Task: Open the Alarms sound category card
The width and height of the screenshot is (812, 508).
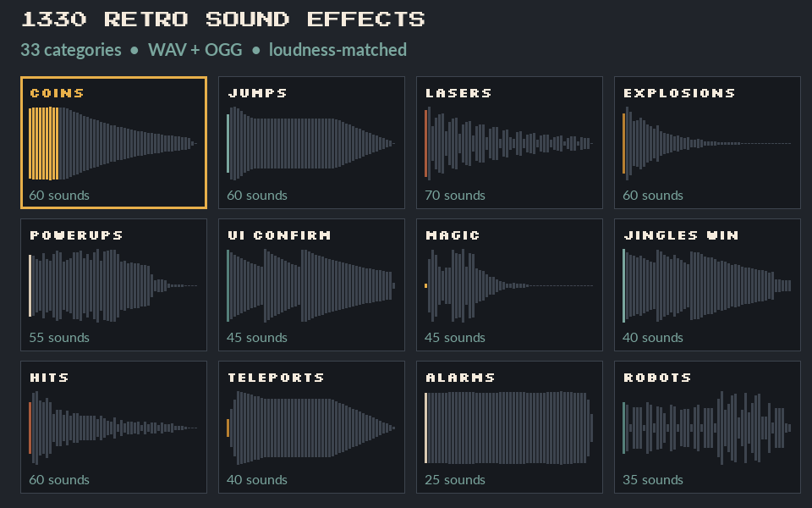Action: [x=509, y=427]
